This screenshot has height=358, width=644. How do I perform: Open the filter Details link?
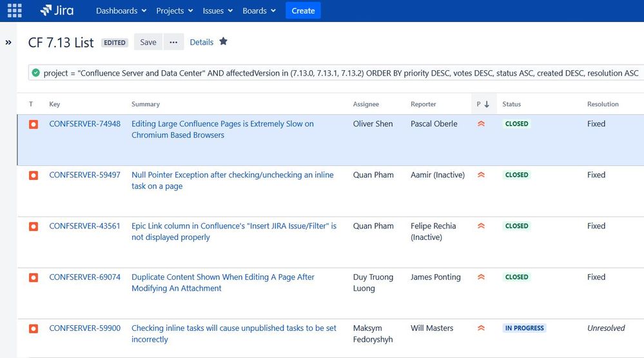coord(201,42)
